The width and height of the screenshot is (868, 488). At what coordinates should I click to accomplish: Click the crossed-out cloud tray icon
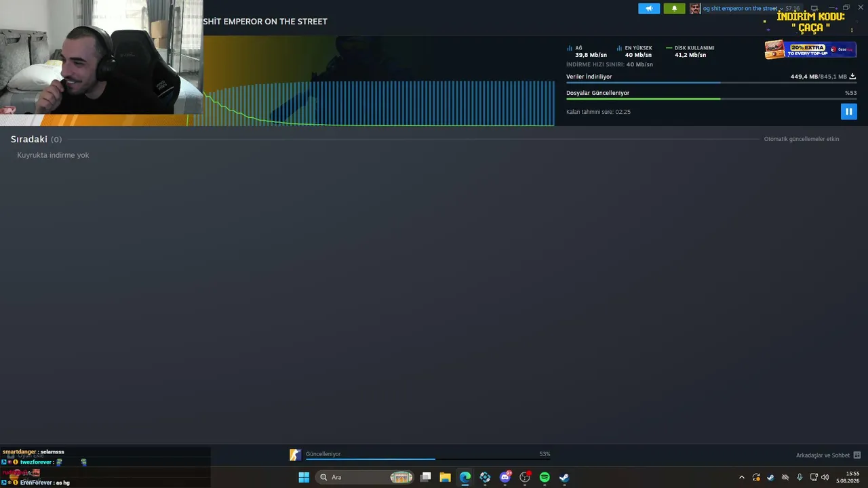coord(785,477)
